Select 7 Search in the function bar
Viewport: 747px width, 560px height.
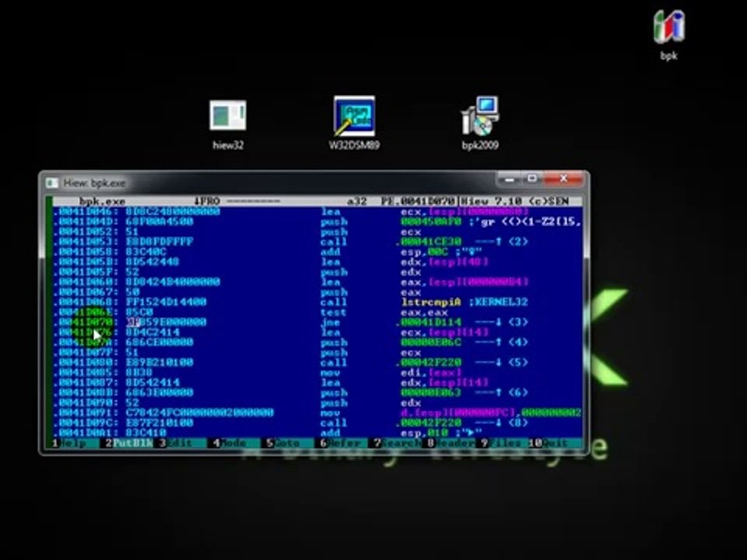tap(397, 443)
